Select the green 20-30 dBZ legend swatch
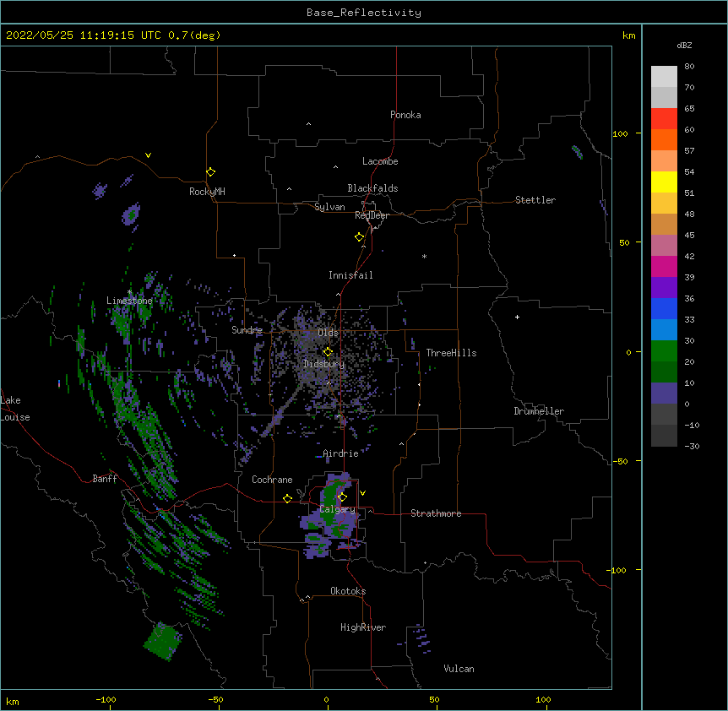The width and height of the screenshot is (728, 711). [x=664, y=351]
